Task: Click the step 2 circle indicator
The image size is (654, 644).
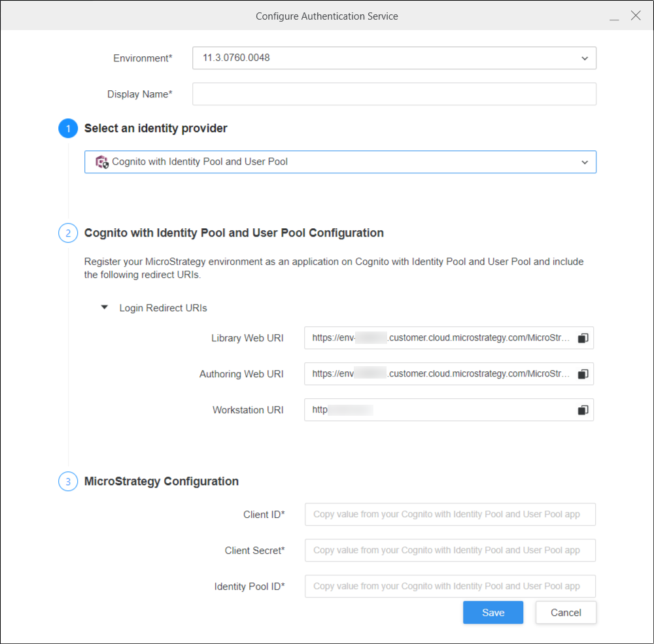Action: point(68,233)
